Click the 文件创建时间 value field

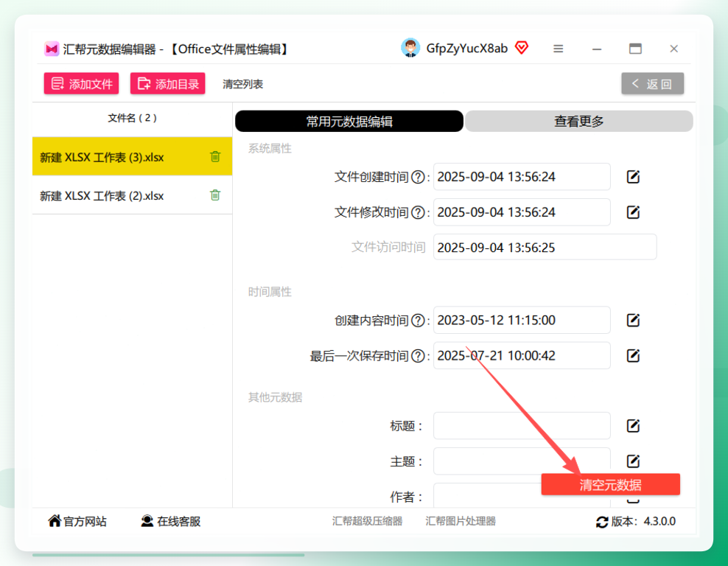tap(522, 177)
